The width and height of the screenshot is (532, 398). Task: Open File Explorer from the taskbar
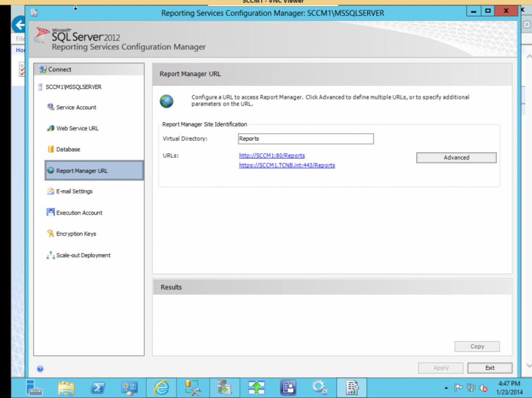pos(66,388)
